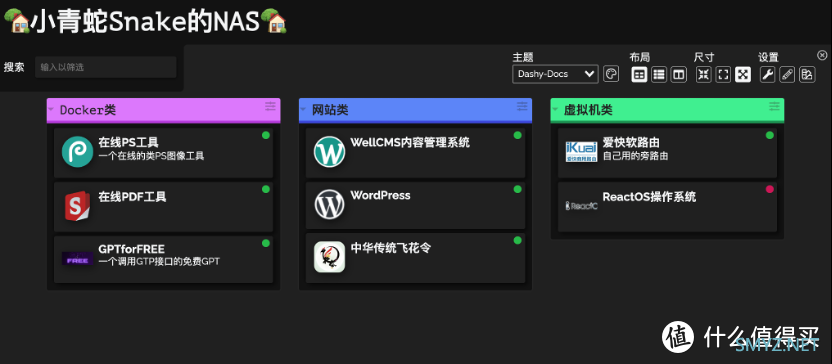Image resolution: width=832 pixels, height=364 pixels.
Task: Open the wrench config settings
Action: point(767,75)
